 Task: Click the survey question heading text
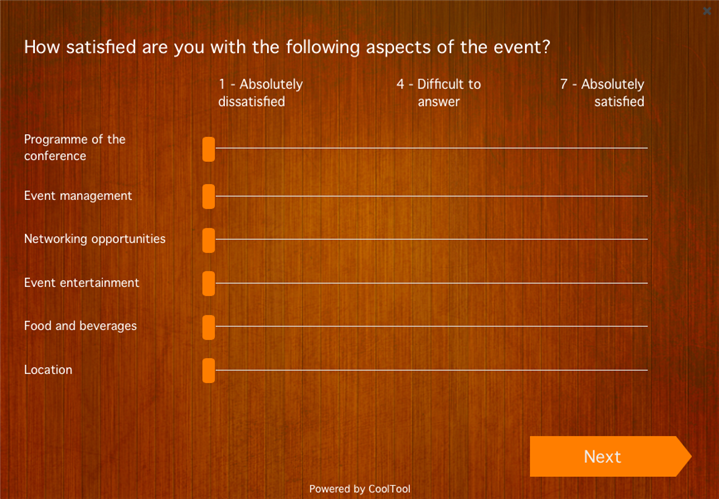click(x=287, y=47)
